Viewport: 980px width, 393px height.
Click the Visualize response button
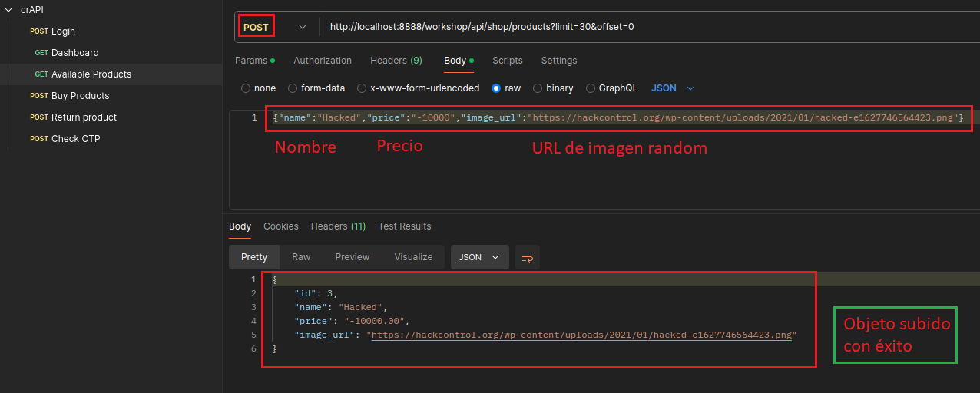(413, 257)
